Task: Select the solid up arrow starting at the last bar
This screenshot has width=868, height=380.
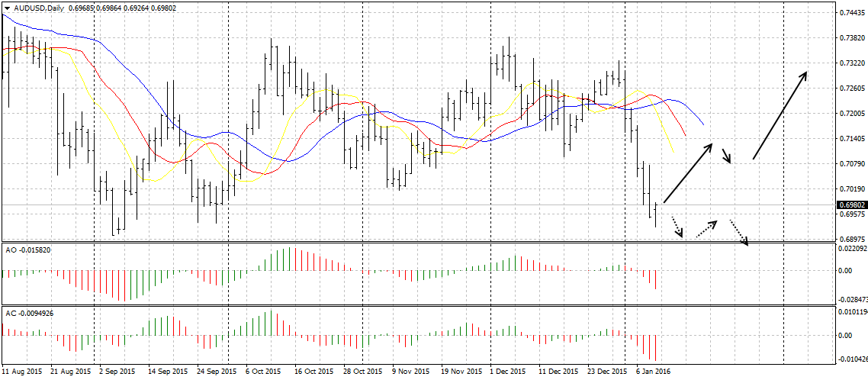Action: pyautogui.click(x=688, y=173)
